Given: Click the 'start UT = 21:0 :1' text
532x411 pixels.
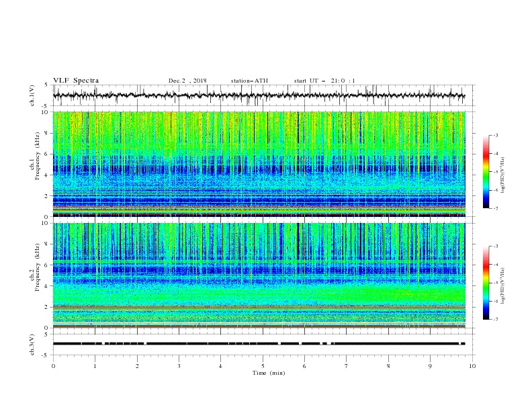Looking at the screenshot, I should click(x=324, y=81).
